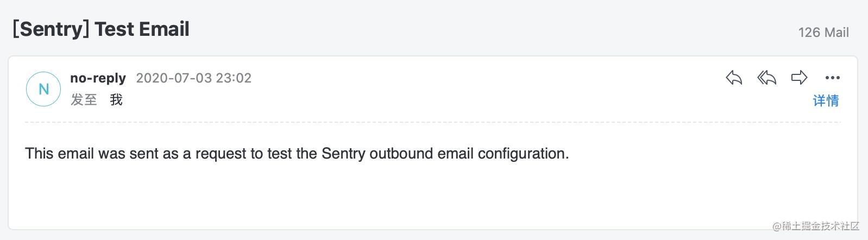Expand message details via 详情 link
868x240 pixels.
pos(826,100)
